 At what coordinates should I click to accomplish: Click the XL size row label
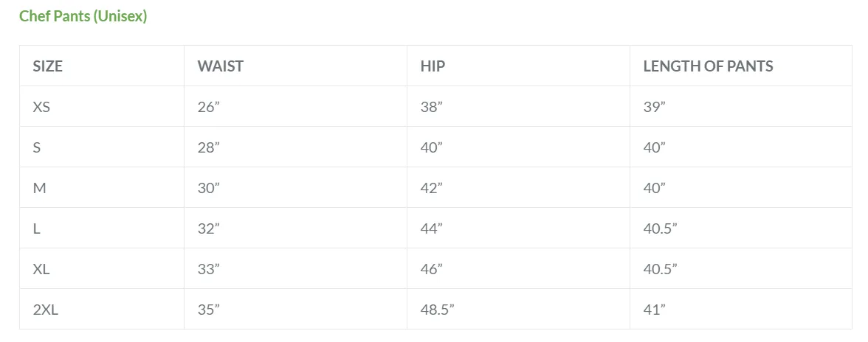[x=41, y=269]
